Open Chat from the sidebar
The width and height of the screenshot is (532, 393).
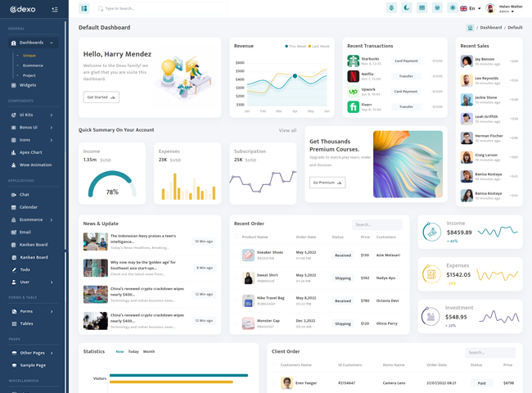point(24,194)
